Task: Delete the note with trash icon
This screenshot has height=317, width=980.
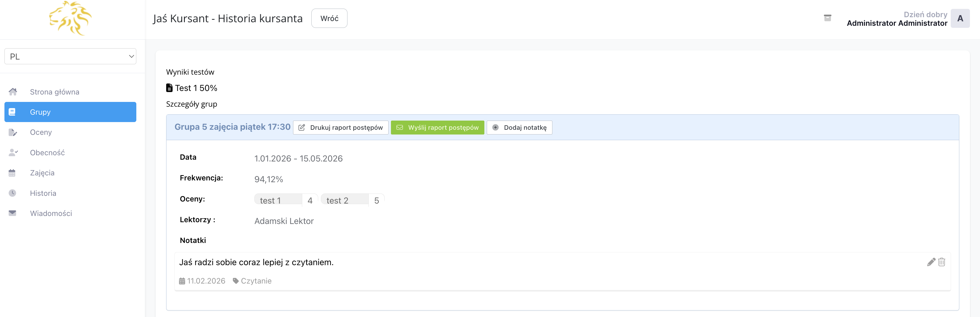Action: click(x=942, y=262)
